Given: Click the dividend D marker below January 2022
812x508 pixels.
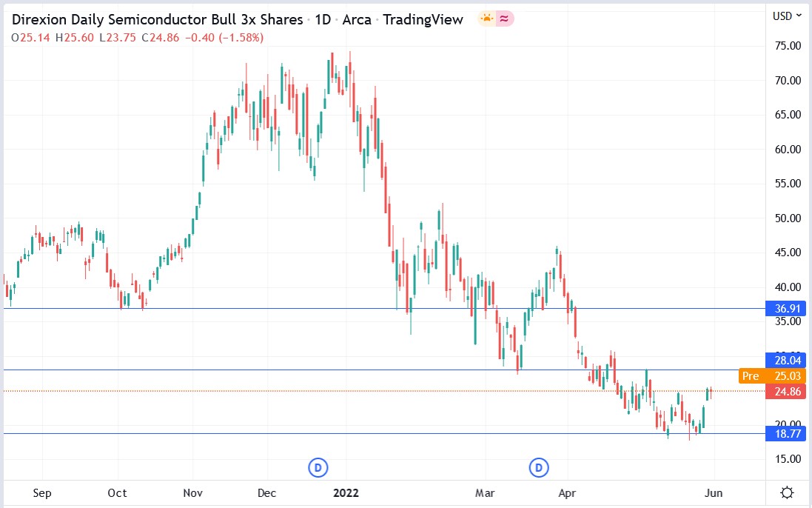Looking at the screenshot, I should 317,467.
